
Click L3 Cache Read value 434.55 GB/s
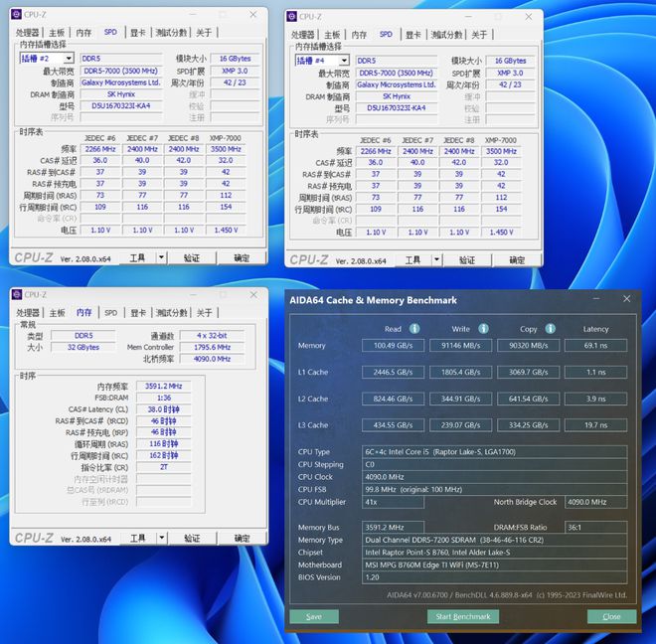[393, 425]
